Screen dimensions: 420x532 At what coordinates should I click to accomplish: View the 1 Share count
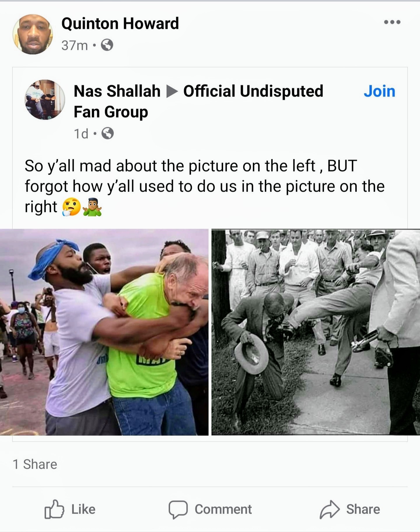35,464
